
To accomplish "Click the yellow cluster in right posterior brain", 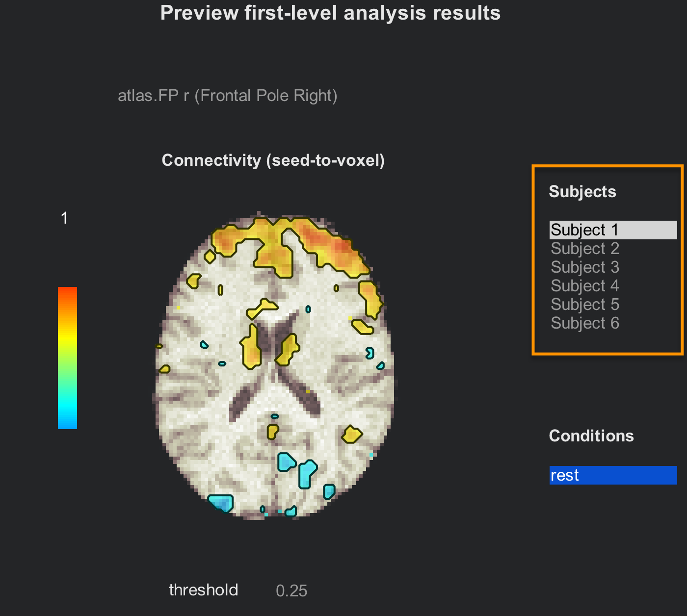I will 351,435.
